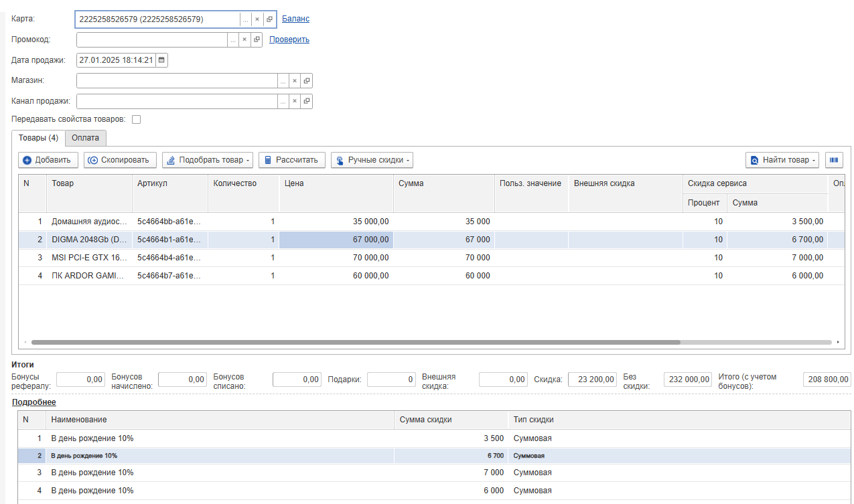Open the Найти товар dropdown

782,160
